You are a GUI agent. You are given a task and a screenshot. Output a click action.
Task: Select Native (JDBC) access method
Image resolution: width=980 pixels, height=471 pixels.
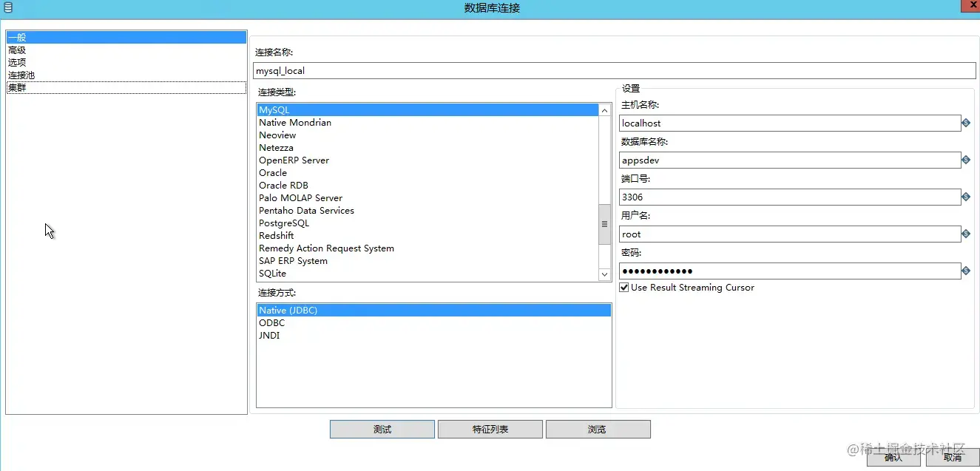tap(434, 311)
